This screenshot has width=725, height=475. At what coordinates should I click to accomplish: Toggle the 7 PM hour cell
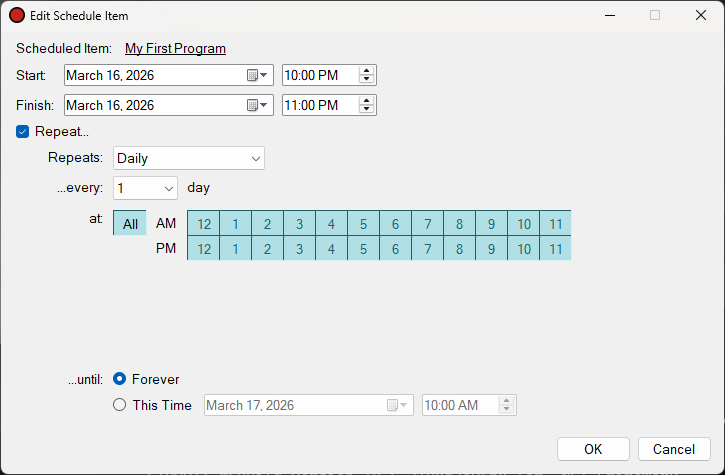click(427, 248)
